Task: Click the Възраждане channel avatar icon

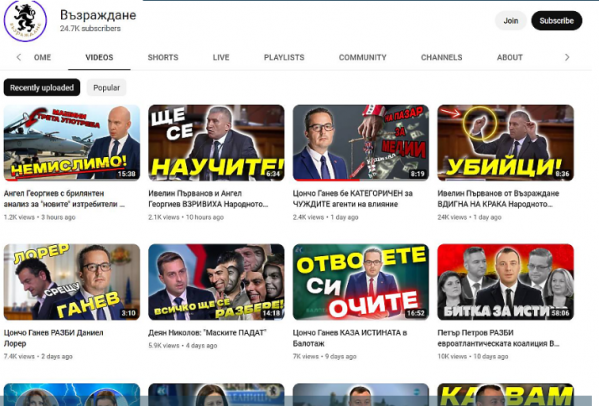Action: coord(26,20)
